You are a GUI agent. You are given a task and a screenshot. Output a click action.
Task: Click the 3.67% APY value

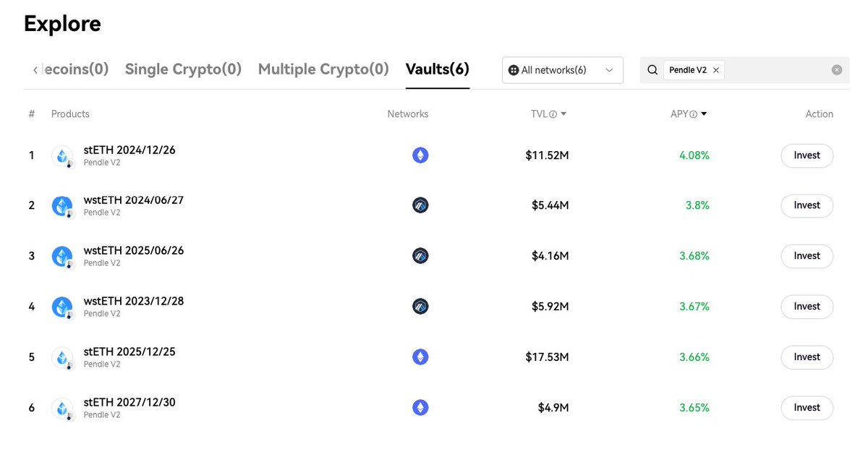click(694, 307)
